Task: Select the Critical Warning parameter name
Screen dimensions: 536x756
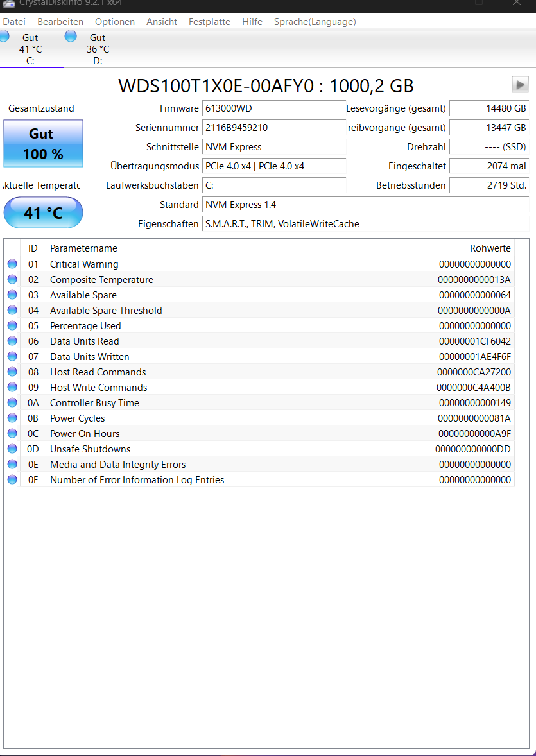Action: (x=84, y=264)
